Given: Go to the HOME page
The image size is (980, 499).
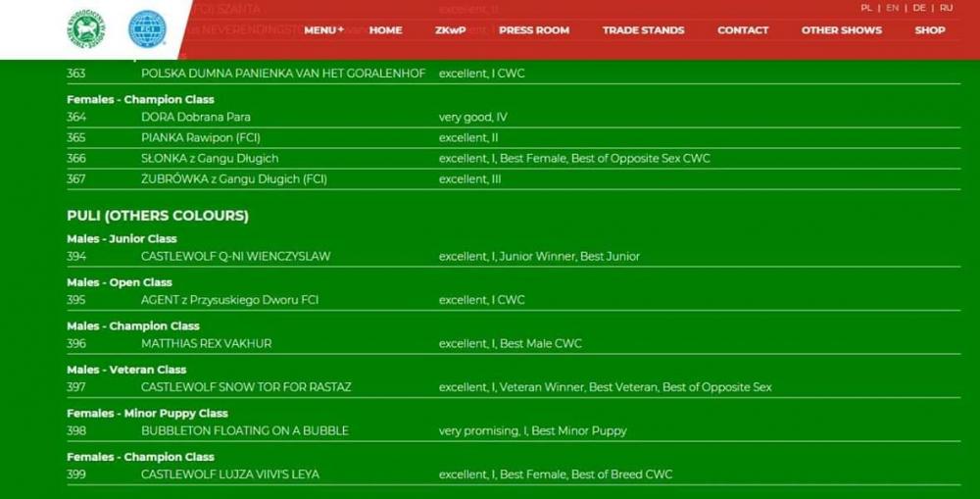Looking at the screenshot, I should 385,30.
